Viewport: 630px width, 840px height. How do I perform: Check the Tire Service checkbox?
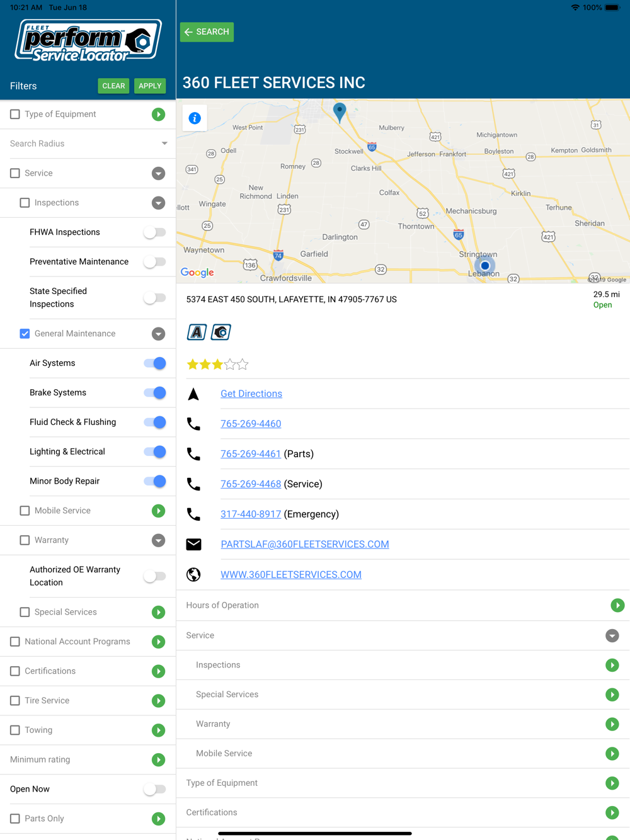(x=15, y=701)
